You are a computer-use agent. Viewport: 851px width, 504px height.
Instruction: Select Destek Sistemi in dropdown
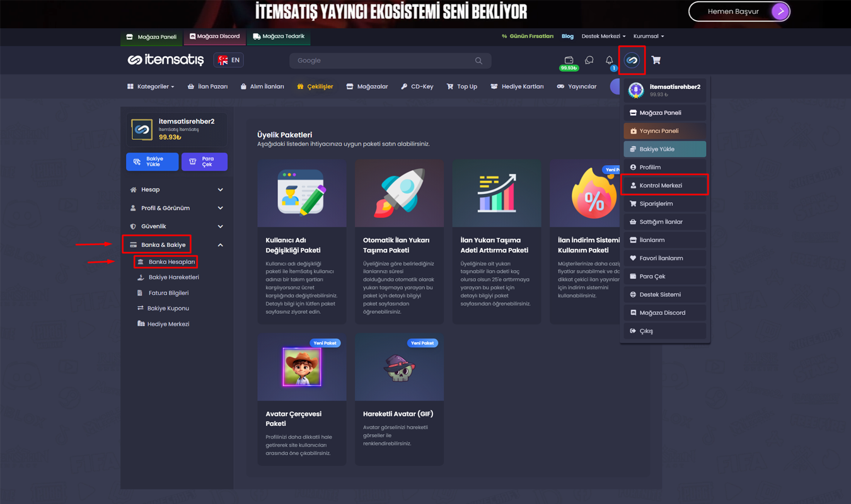pyautogui.click(x=664, y=295)
